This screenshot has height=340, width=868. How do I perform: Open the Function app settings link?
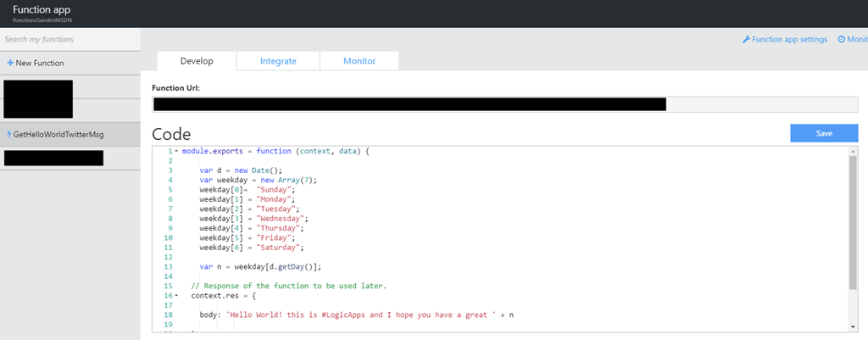coord(789,39)
